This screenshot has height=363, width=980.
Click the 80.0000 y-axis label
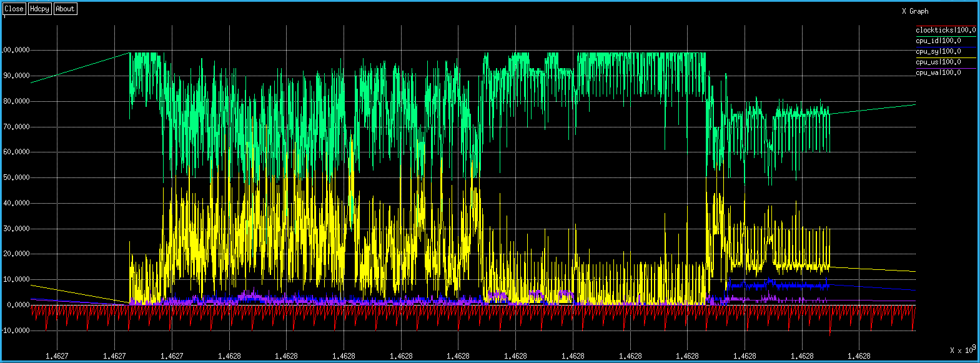point(16,101)
